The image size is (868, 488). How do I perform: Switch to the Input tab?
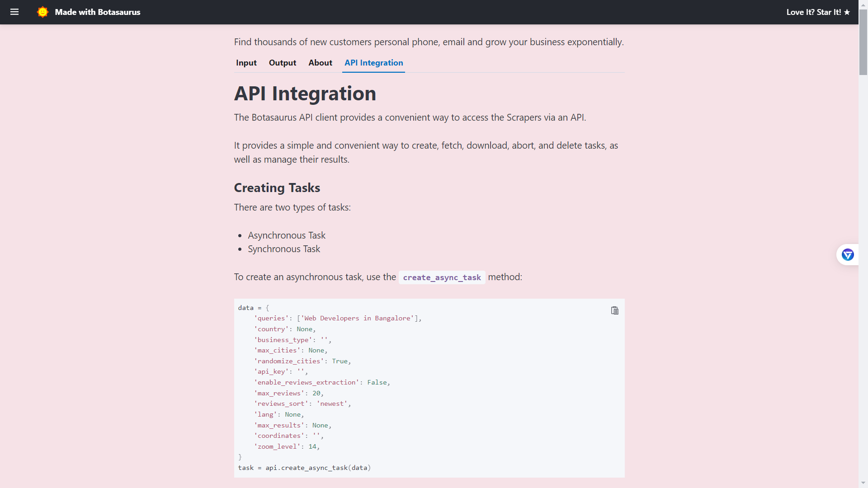coord(245,62)
